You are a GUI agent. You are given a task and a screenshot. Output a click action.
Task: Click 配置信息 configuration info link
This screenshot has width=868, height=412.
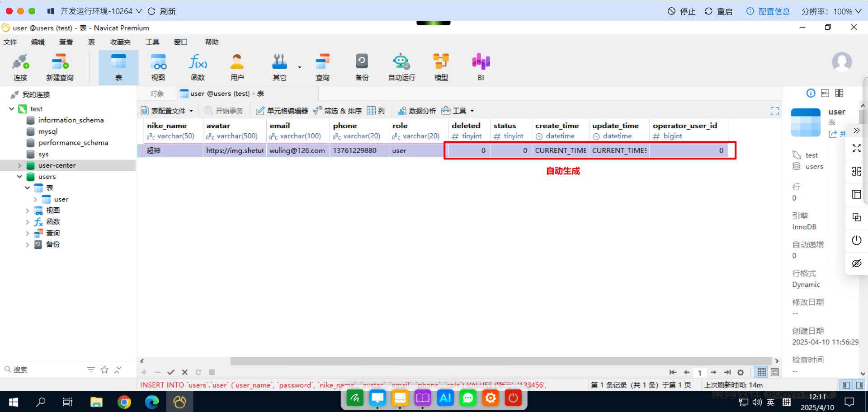pos(768,11)
